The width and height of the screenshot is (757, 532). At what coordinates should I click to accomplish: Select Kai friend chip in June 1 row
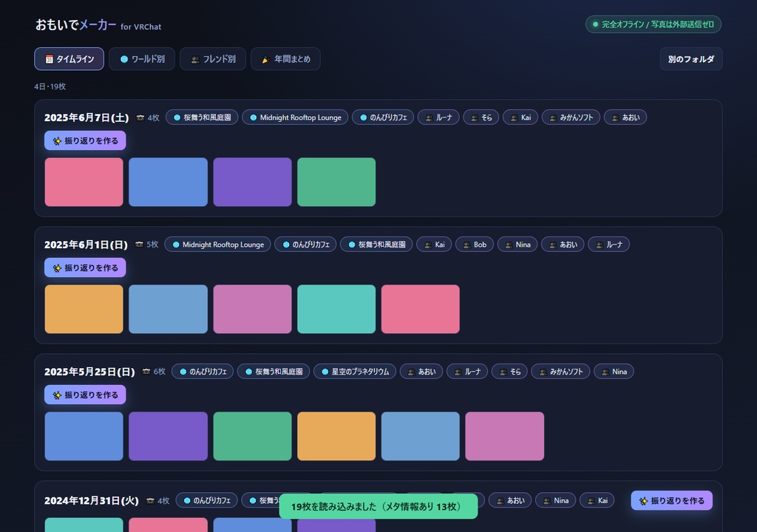tap(434, 245)
